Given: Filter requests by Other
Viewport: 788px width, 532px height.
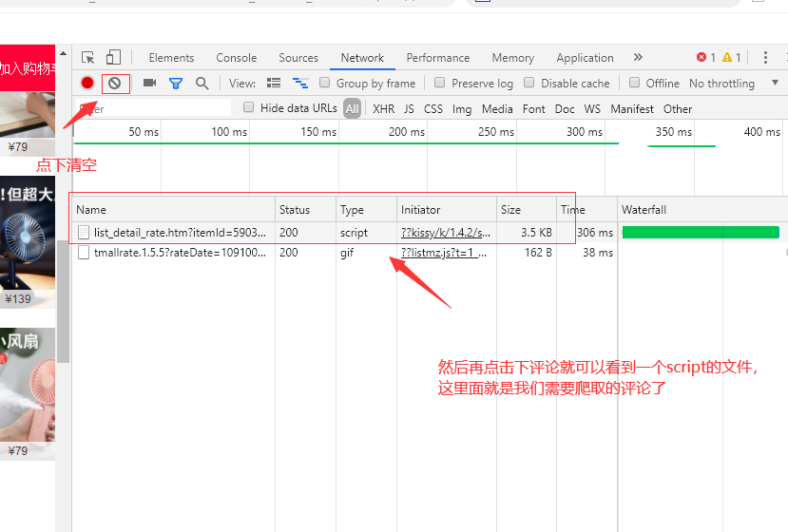Looking at the screenshot, I should click(678, 109).
